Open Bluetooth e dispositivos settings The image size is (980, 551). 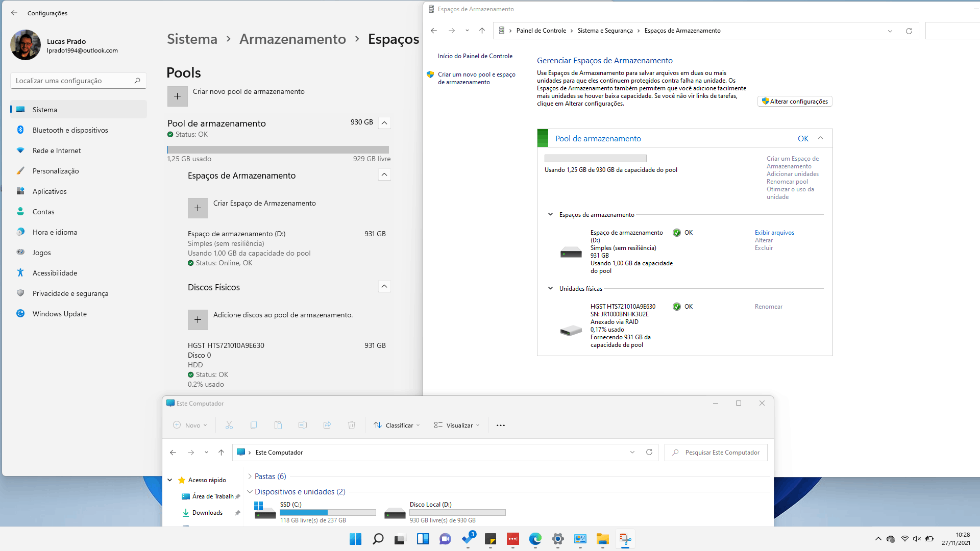point(79,130)
